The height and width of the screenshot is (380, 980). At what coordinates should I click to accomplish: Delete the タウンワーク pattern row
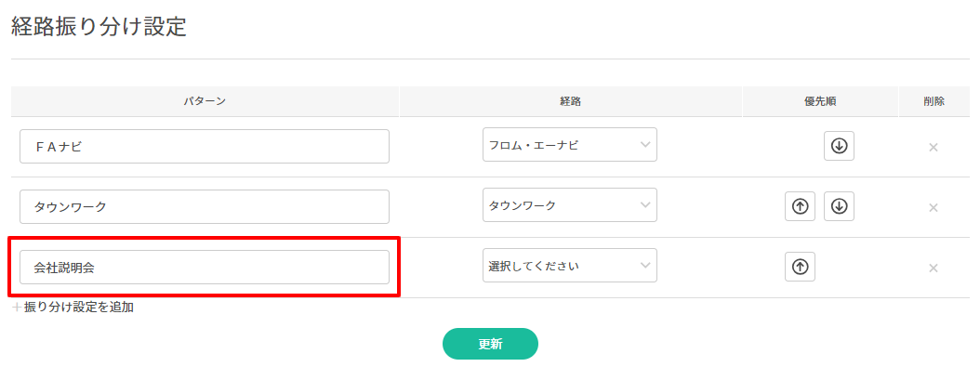pos(934,207)
